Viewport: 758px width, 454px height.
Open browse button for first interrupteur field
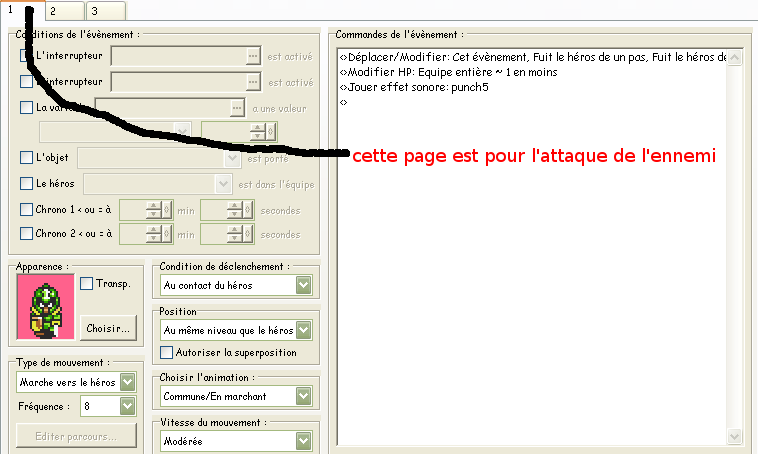click(253, 56)
